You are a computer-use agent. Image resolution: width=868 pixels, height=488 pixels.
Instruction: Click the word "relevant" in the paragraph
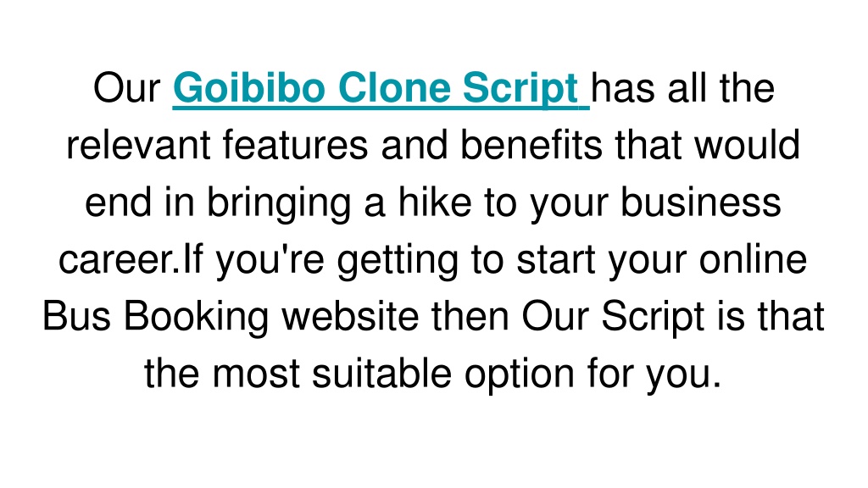pos(138,145)
